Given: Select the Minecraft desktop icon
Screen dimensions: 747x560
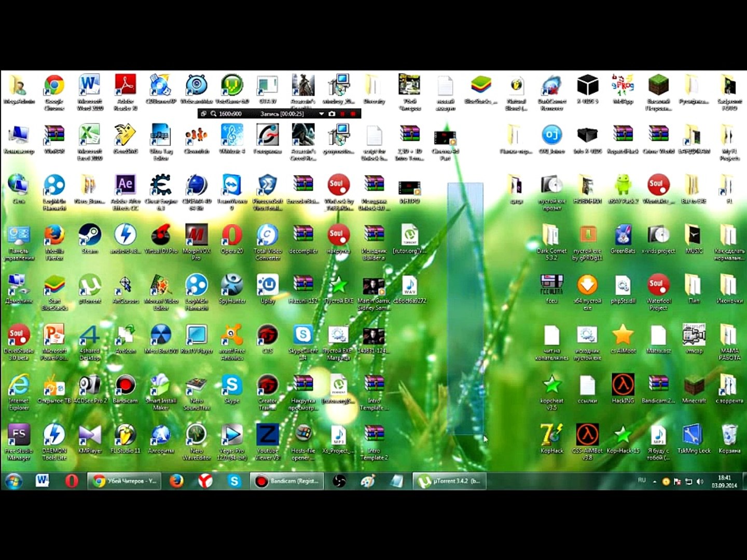Looking at the screenshot, I should (x=694, y=389).
